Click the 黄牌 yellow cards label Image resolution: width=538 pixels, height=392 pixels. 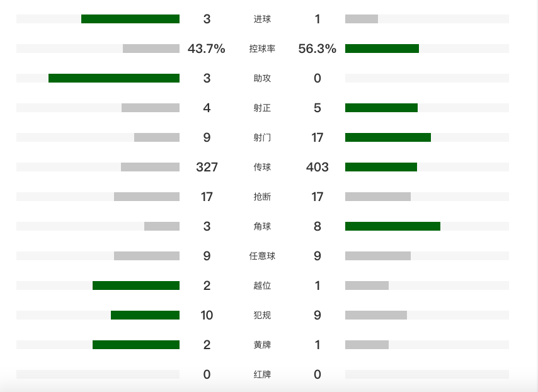click(262, 345)
